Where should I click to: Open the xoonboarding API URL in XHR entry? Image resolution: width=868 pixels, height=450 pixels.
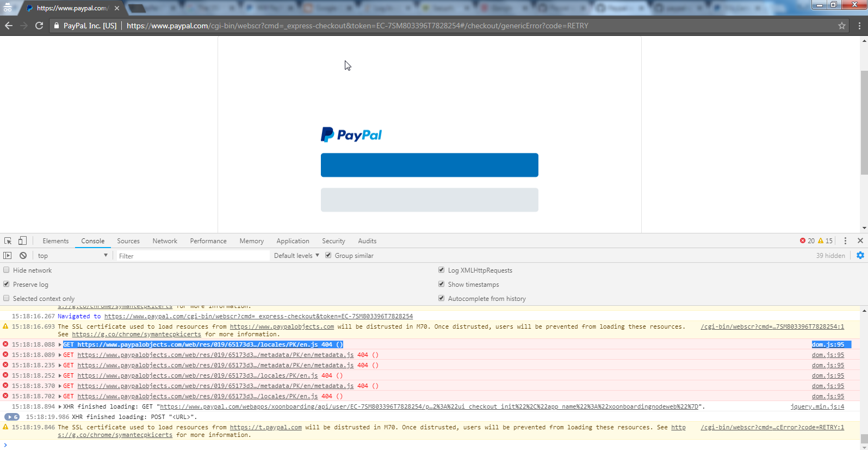(429, 406)
